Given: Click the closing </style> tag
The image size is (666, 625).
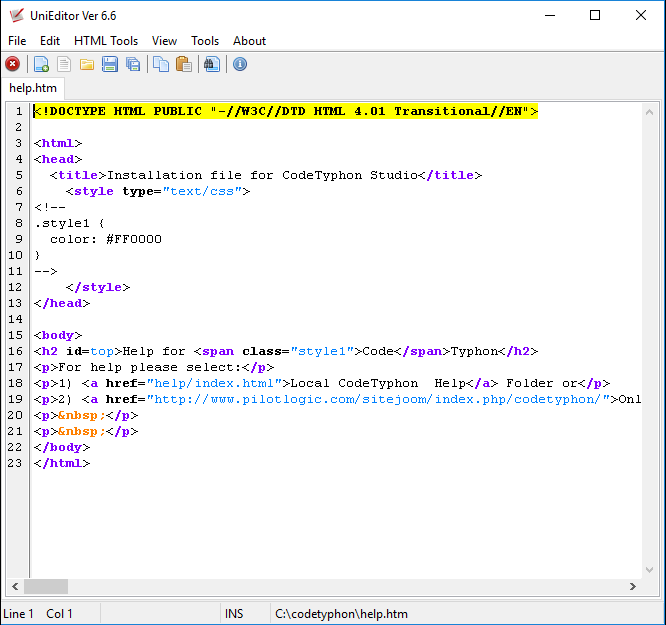Looking at the screenshot, I should (x=98, y=287).
